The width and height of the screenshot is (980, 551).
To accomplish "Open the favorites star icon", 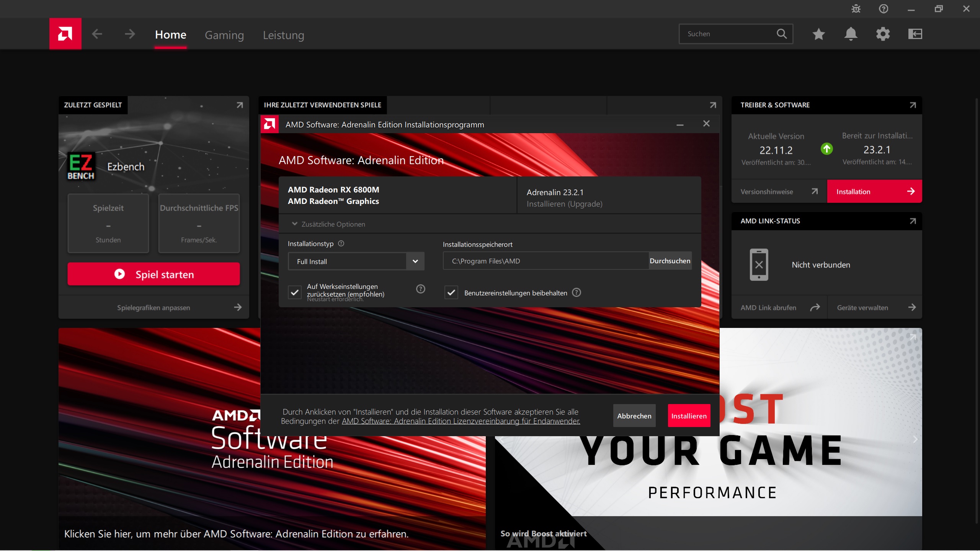I will [x=818, y=34].
